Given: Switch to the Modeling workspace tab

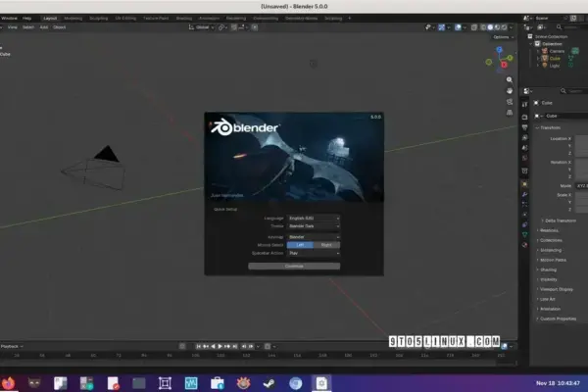Looking at the screenshot, I should pos(73,18).
